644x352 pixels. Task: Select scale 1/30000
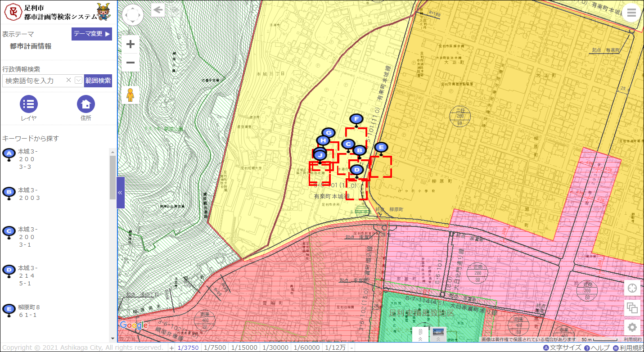[x=275, y=347]
